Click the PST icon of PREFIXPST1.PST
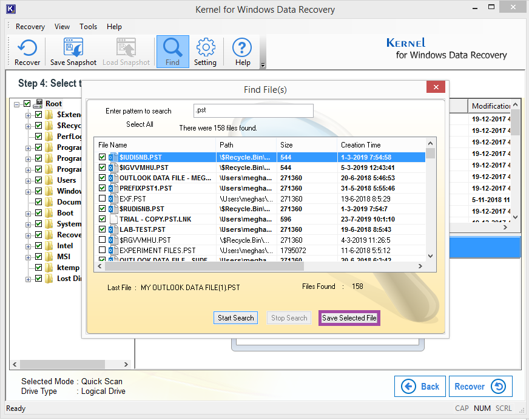The image size is (529, 420). [x=113, y=188]
